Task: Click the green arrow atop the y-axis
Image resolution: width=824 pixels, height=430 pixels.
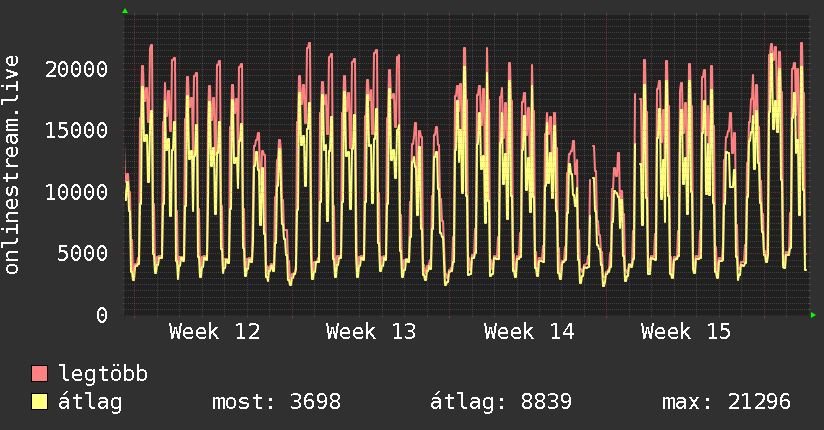Action: pyautogui.click(x=125, y=11)
